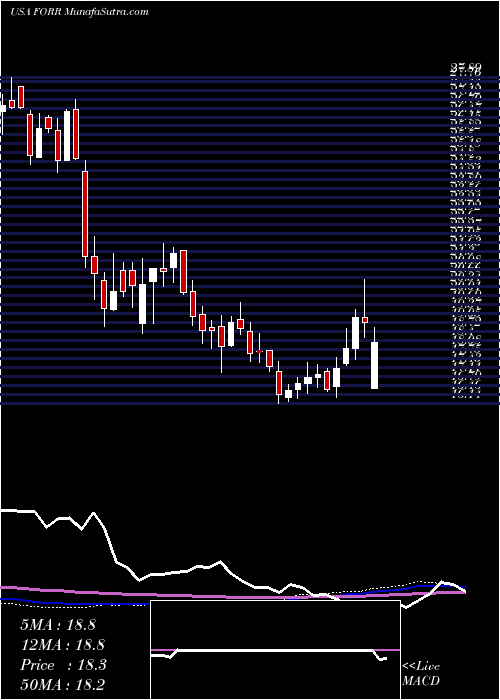
Task: Click the tallest red candlestick in the price drop
Action: [x=85, y=213]
